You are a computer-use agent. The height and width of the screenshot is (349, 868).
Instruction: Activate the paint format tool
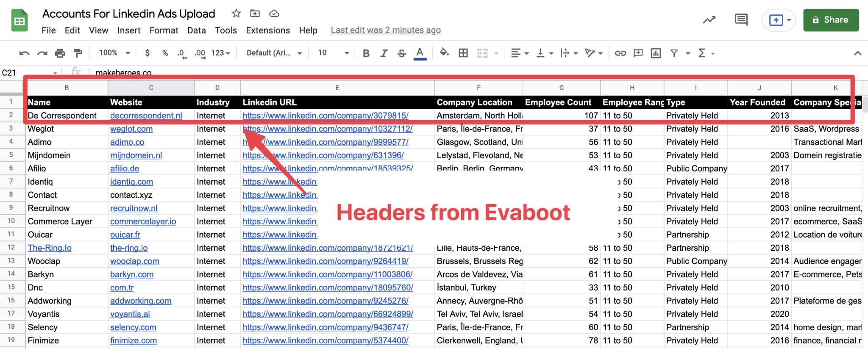(x=78, y=53)
